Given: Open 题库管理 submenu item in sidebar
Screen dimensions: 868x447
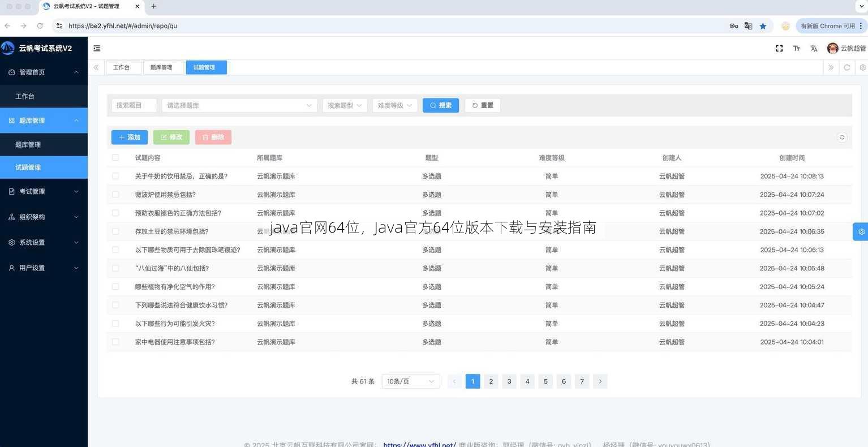Looking at the screenshot, I should coord(44,144).
